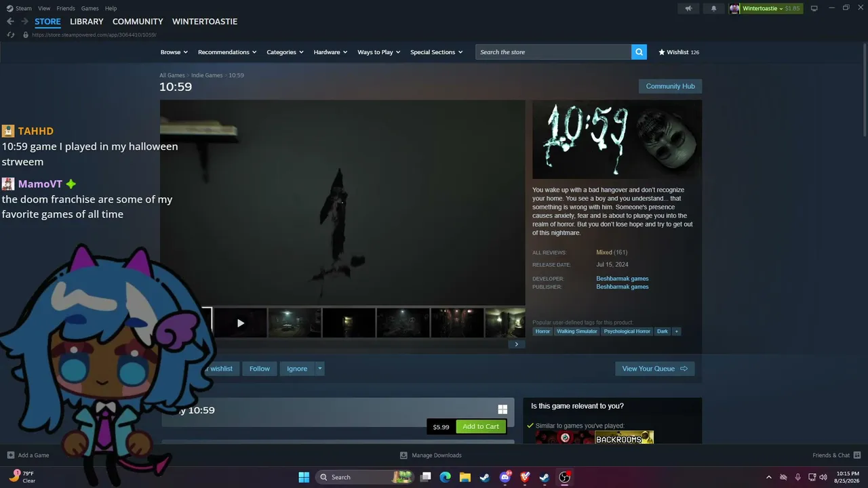Open Steam announcements megaphone icon
The height and width of the screenshot is (488, 868).
(689, 8)
